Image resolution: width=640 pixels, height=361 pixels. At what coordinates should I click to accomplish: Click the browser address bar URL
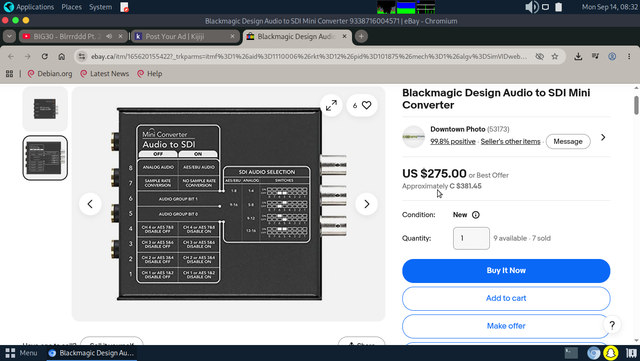309,57
